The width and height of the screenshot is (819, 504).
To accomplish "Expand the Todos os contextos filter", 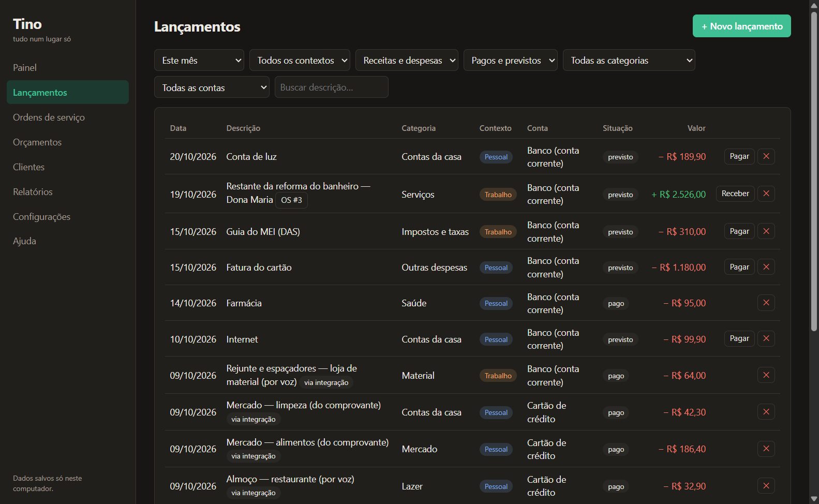I will tap(300, 61).
